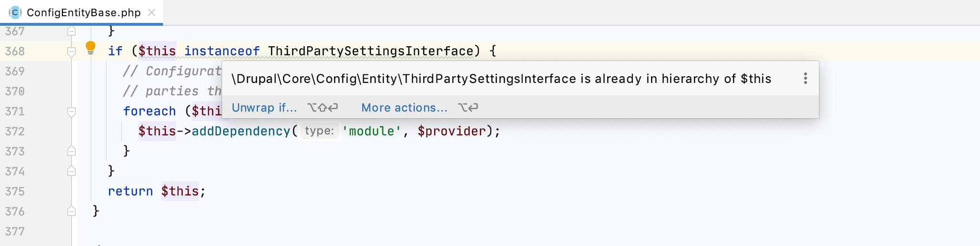This screenshot has height=246, width=980.
Task: Click line number 375 in the gutter
Action: (15, 191)
